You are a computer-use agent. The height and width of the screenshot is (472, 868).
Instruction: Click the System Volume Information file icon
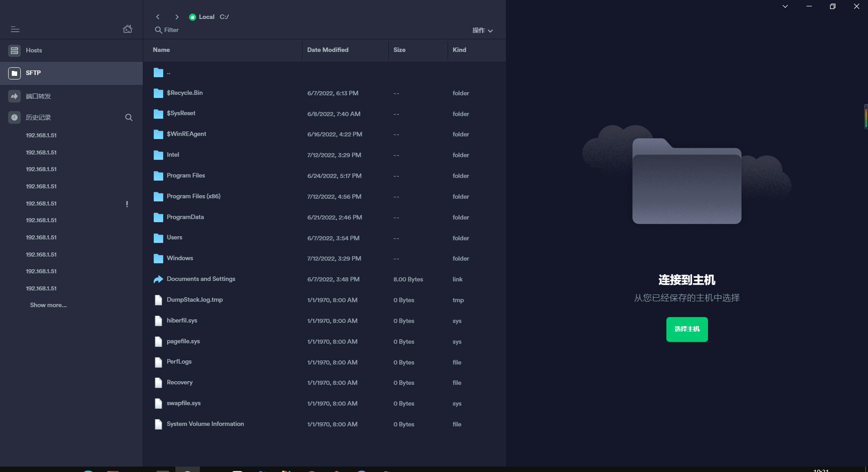pyautogui.click(x=158, y=424)
